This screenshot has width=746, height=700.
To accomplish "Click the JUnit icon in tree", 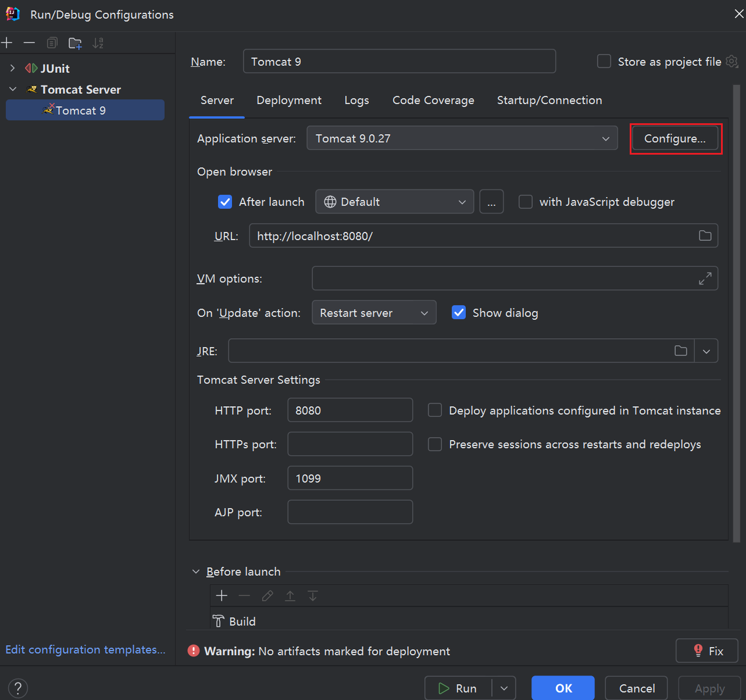I will click(31, 68).
